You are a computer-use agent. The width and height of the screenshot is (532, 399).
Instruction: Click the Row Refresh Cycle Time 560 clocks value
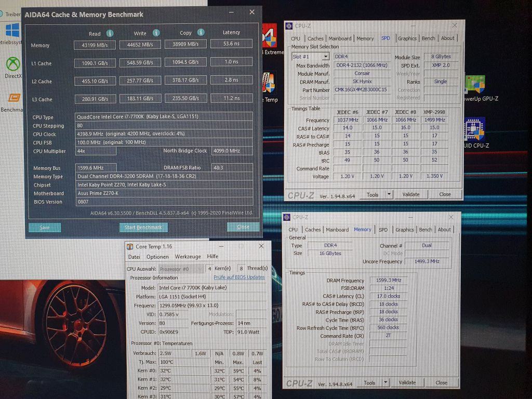pyautogui.click(x=388, y=327)
